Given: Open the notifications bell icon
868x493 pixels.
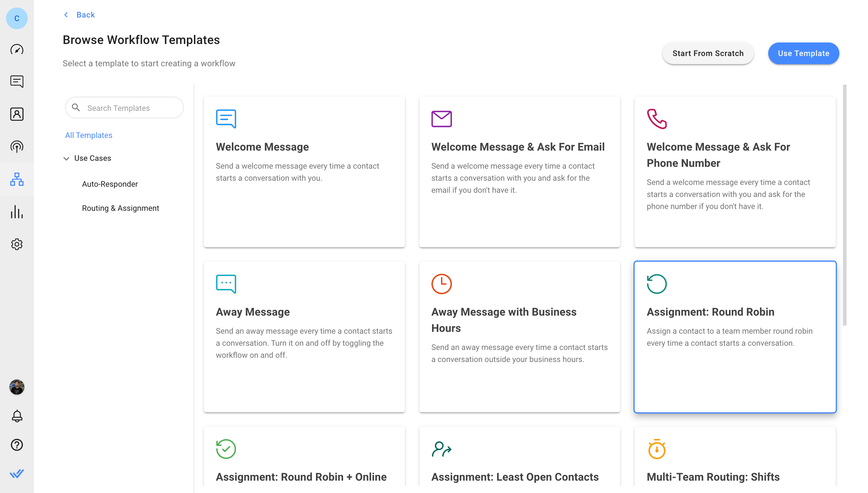Looking at the screenshot, I should [17, 416].
